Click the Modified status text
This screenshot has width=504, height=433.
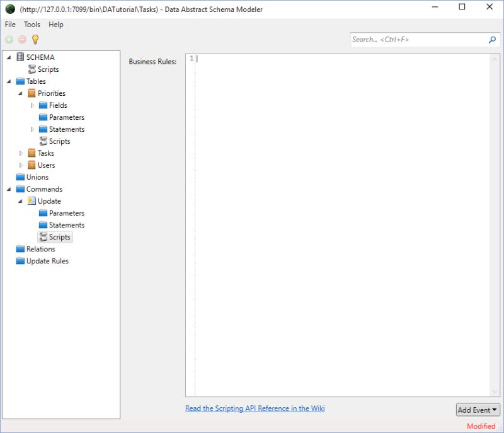[x=481, y=426]
